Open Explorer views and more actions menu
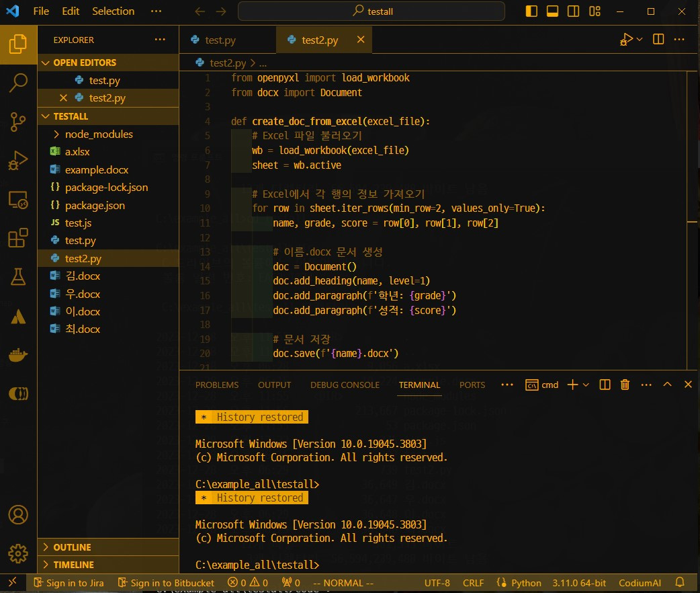 pyautogui.click(x=160, y=40)
